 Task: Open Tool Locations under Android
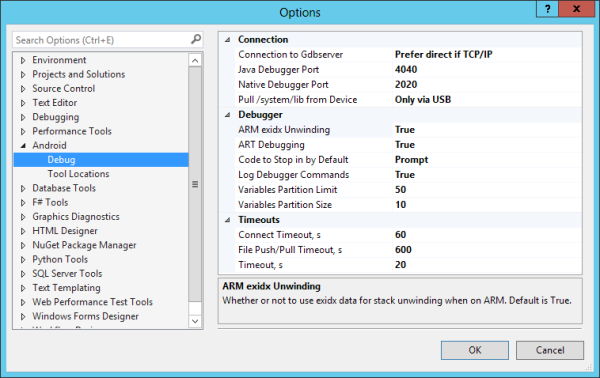pos(78,174)
